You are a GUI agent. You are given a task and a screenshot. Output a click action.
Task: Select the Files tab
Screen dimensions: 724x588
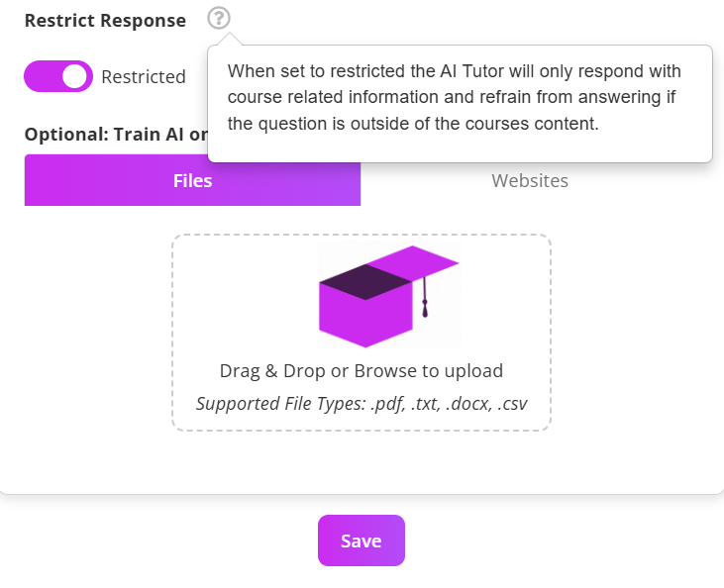pyautogui.click(x=192, y=181)
